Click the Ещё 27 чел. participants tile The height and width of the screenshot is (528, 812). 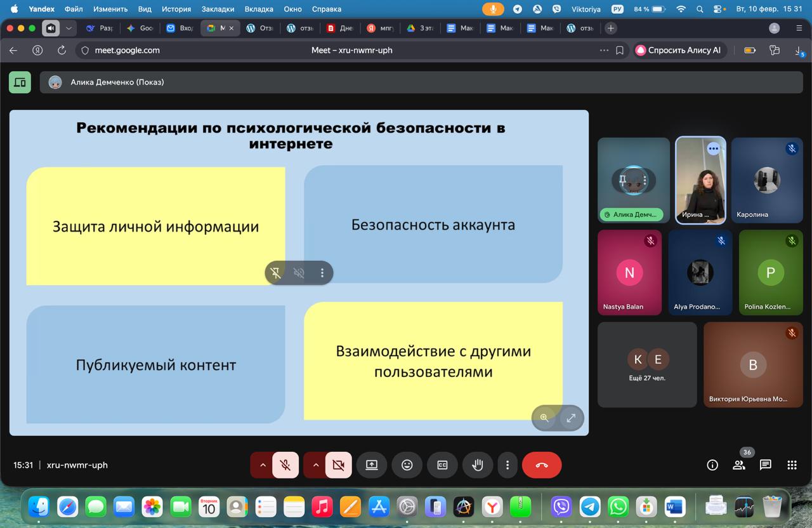pyautogui.click(x=647, y=364)
